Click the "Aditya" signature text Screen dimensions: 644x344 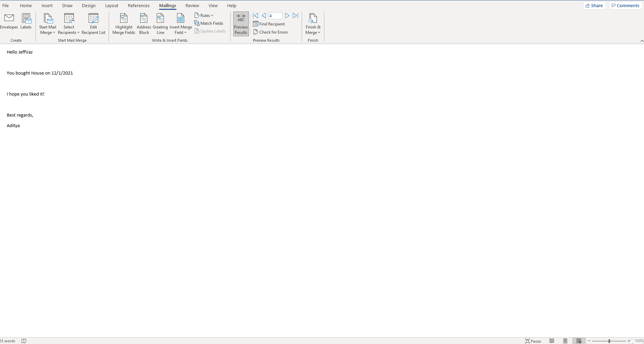coord(13,125)
